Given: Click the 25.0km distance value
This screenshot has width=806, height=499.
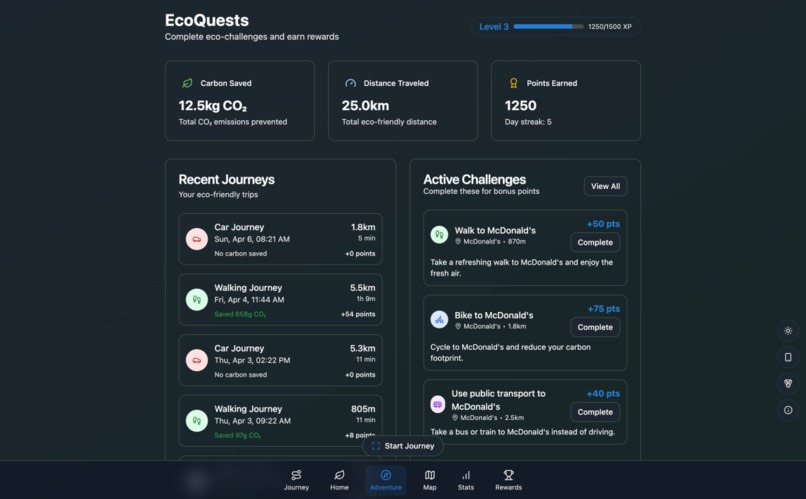Looking at the screenshot, I should tap(365, 105).
